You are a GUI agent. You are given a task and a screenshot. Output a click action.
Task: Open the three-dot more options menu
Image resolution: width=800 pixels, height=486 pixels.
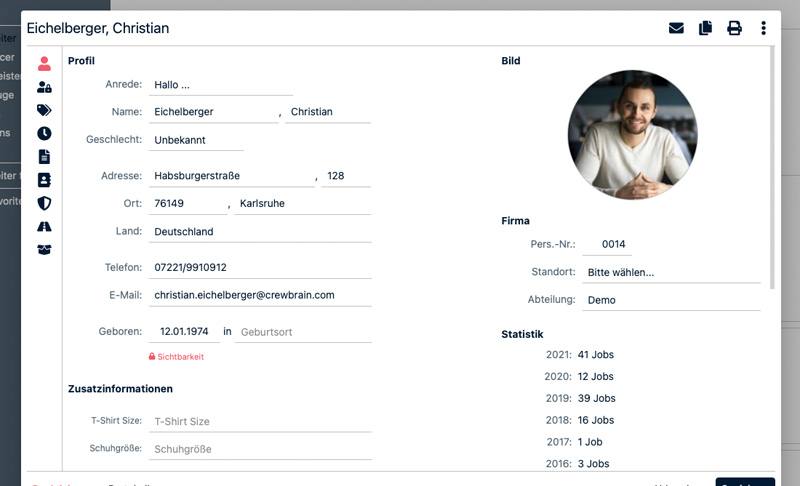pyautogui.click(x=763, y=28)
